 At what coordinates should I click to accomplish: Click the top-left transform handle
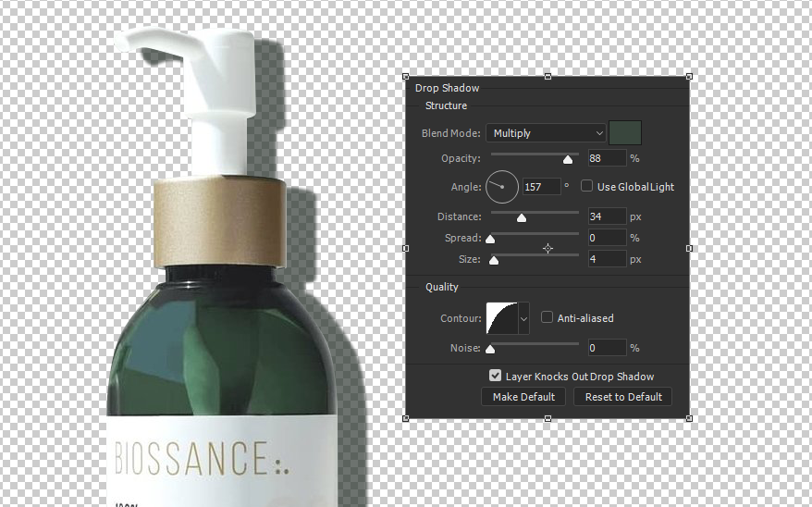(x=405, y=77)
